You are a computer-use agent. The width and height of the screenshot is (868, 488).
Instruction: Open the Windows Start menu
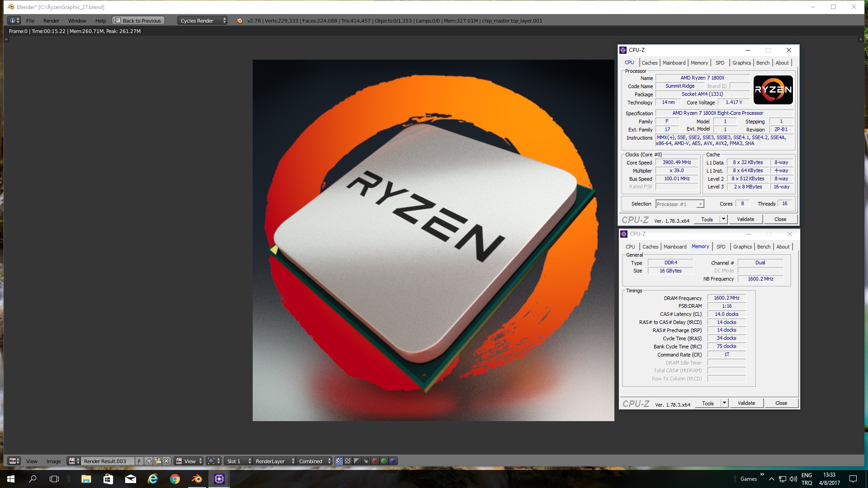11,479
